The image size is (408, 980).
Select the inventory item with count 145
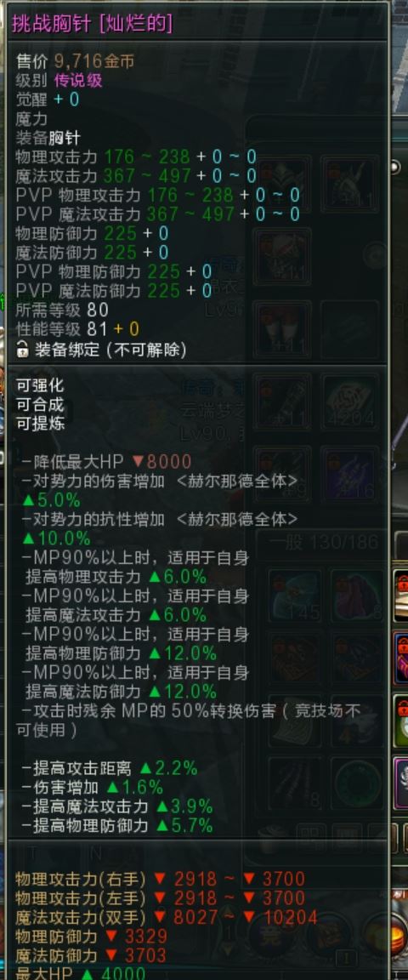294,595
